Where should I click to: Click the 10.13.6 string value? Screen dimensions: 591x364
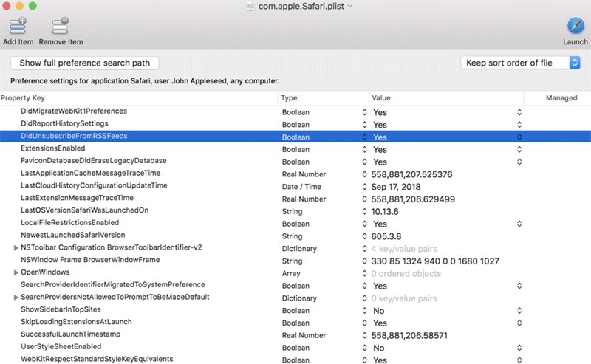[385, 212]
